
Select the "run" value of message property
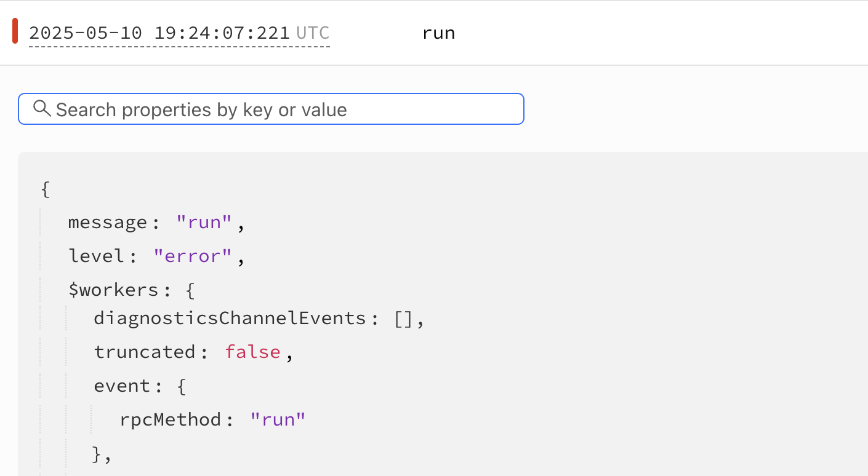(x=204, y=223)
